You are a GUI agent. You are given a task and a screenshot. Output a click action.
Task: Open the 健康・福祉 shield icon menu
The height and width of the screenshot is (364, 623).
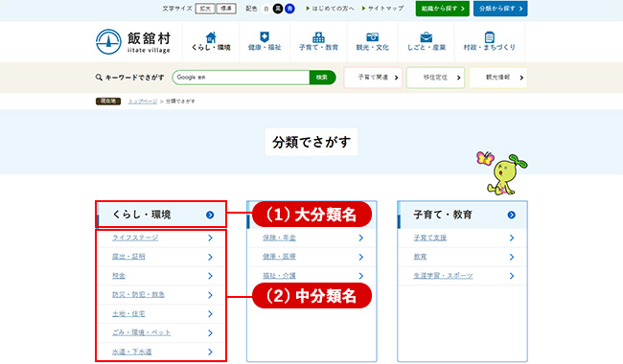(x=265, y=41)
